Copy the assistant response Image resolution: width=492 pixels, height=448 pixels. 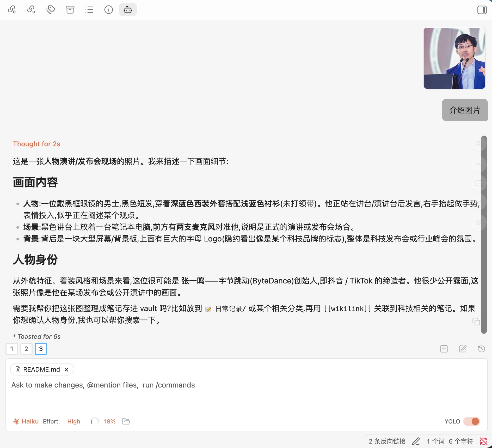476,322
